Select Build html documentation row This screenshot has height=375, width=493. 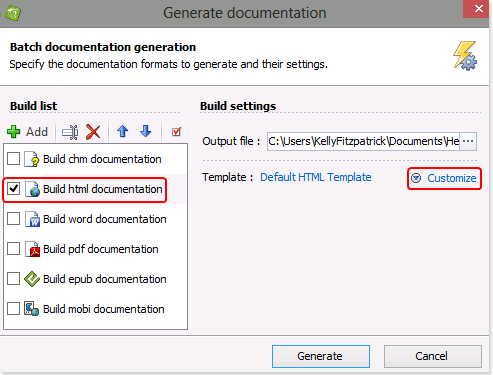click(95, 189)
